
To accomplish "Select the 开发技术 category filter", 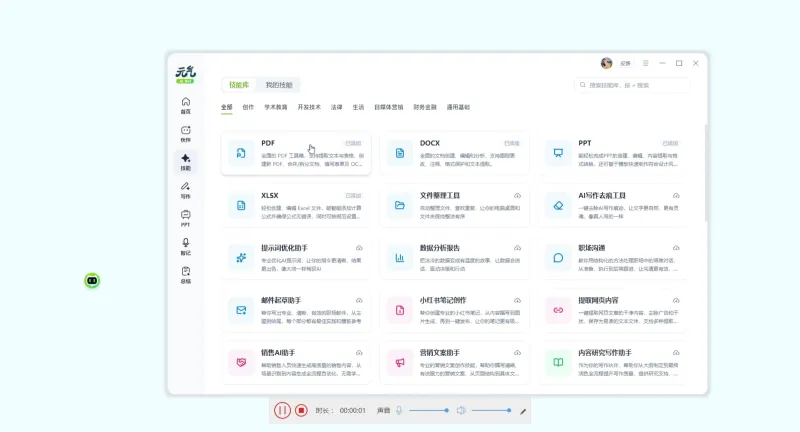I will tap(309, 107).
